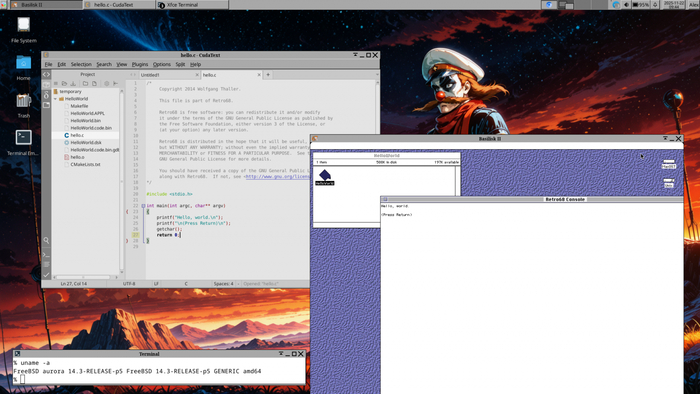The image size is (700, 394).
Task: Click the add folder icon in Project toolbar
Action: [85, 83]
